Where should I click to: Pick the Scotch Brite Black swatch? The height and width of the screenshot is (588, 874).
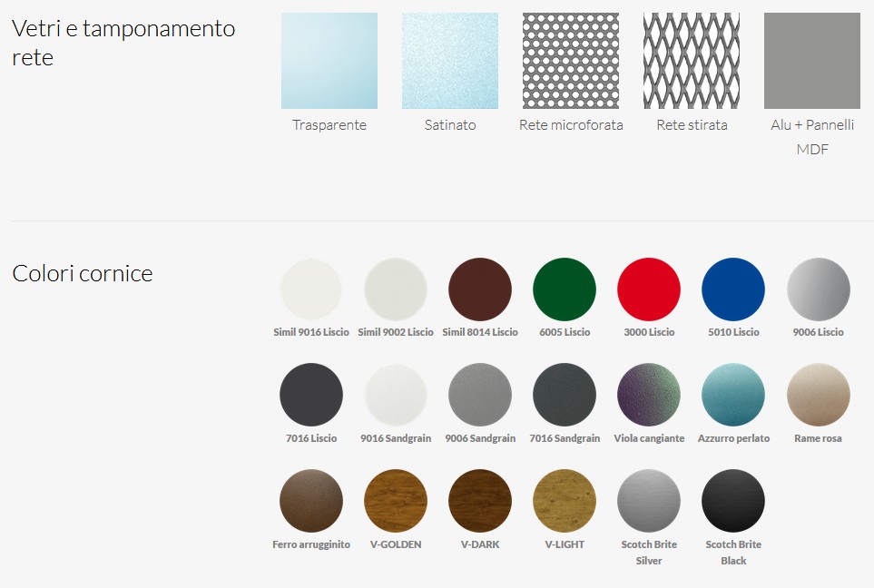733,501
